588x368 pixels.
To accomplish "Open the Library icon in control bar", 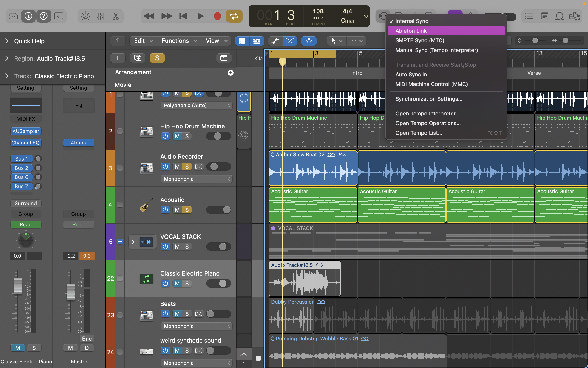I will click(x=13, y=16).
